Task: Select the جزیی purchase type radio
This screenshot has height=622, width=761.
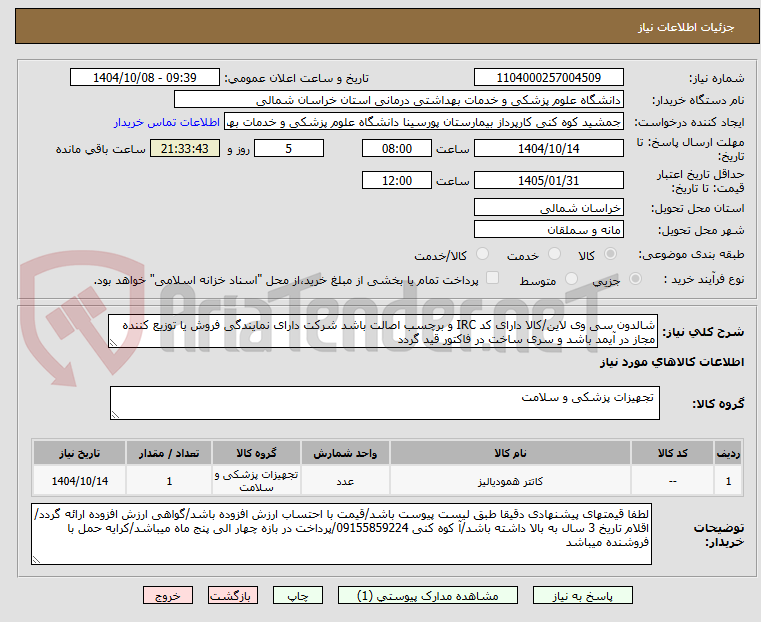Action: (635, 279)
